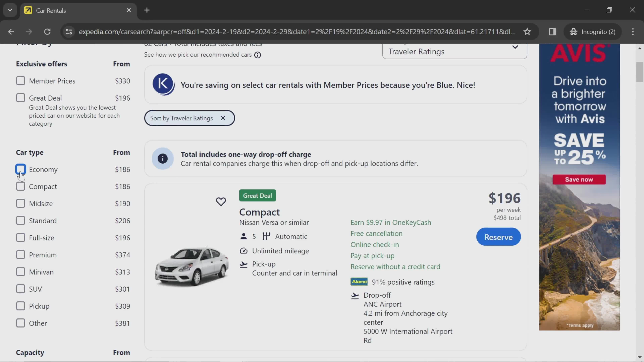View site information icon in address bar

tap(69, 32)
